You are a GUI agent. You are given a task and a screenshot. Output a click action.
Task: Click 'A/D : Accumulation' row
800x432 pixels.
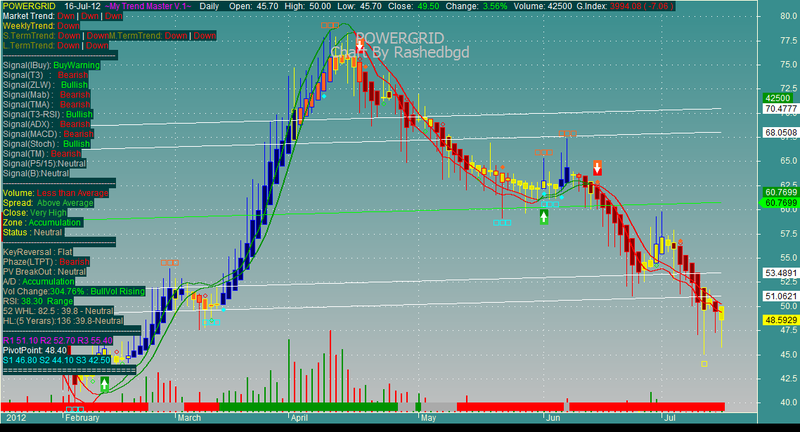(38, 282)
